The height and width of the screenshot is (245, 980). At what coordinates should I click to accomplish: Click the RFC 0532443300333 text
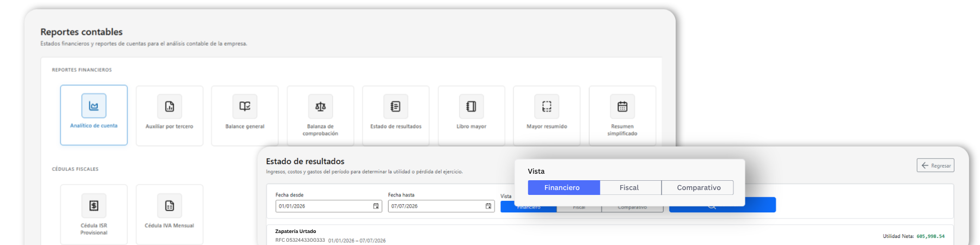coord(300,240)
